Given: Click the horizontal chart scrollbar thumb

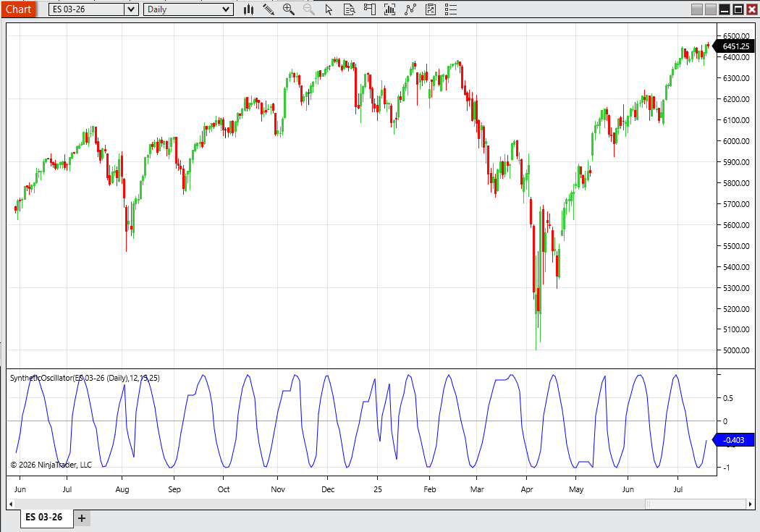Looking at the screenshot, I should (693, 504).
